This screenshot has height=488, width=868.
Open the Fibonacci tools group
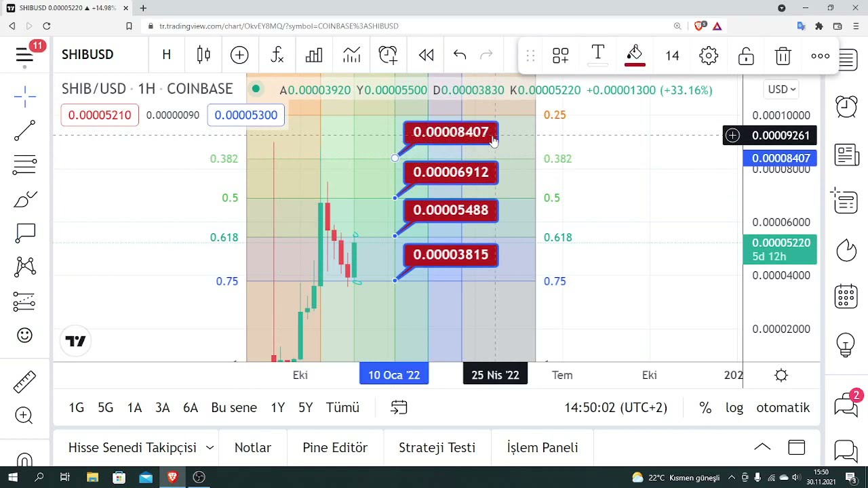24,165
